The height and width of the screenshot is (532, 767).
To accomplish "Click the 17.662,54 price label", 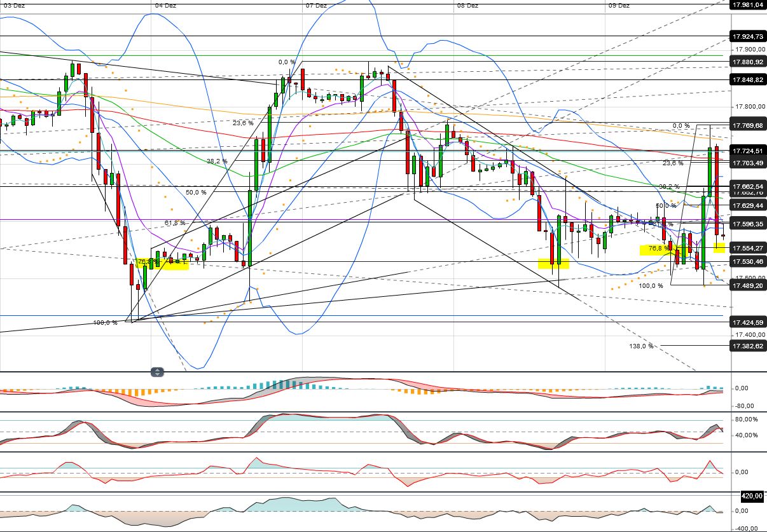I will click(x=747, y=186).
